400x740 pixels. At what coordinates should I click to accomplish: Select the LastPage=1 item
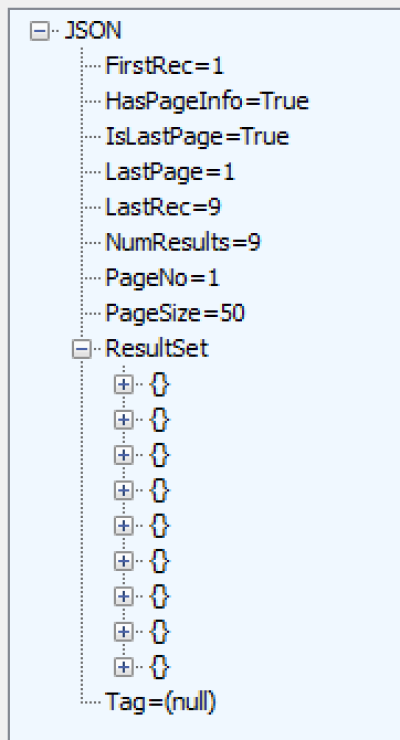(170, 172)
